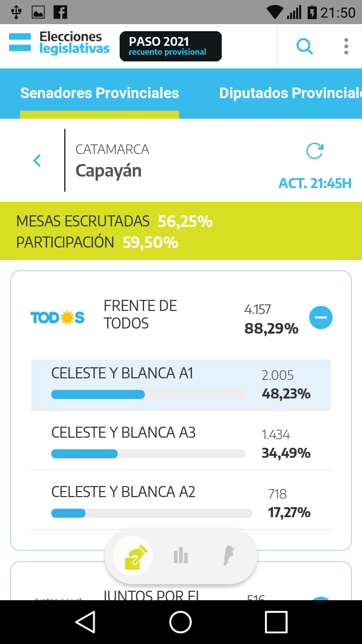
Task: Select the ballot vote view icon
Action: [x=133, y=556]
